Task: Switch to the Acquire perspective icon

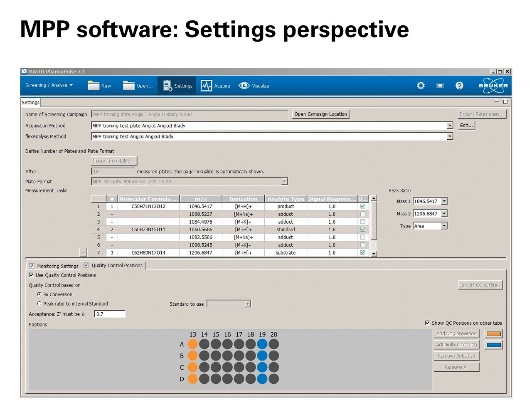Action: coord(206,86)
